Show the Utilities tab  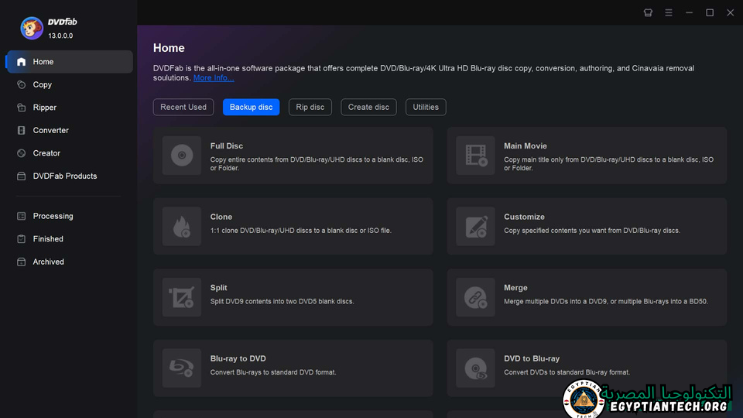425,107
